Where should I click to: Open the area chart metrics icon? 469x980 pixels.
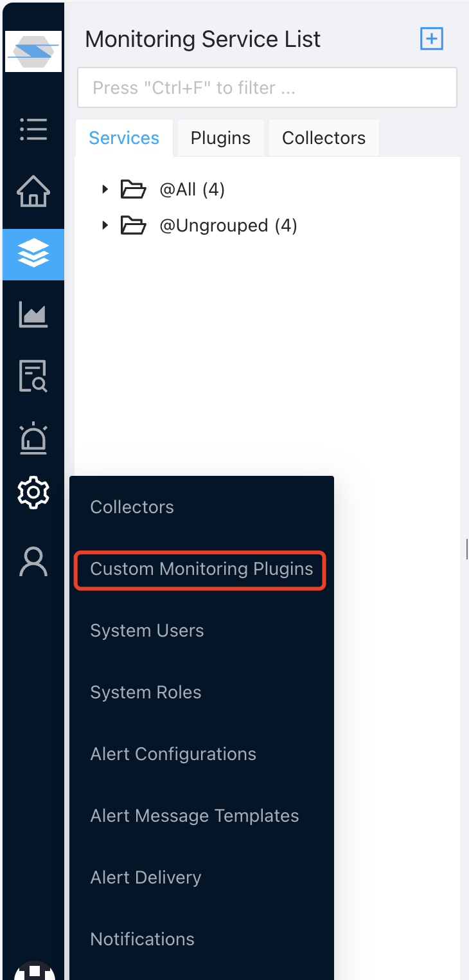(33, 315)
